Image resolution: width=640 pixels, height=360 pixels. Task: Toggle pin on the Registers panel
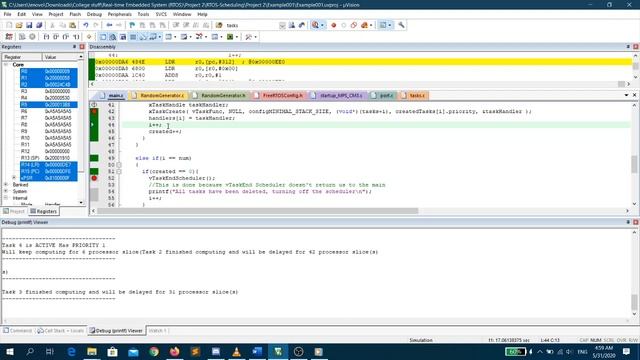pos(75,47)
